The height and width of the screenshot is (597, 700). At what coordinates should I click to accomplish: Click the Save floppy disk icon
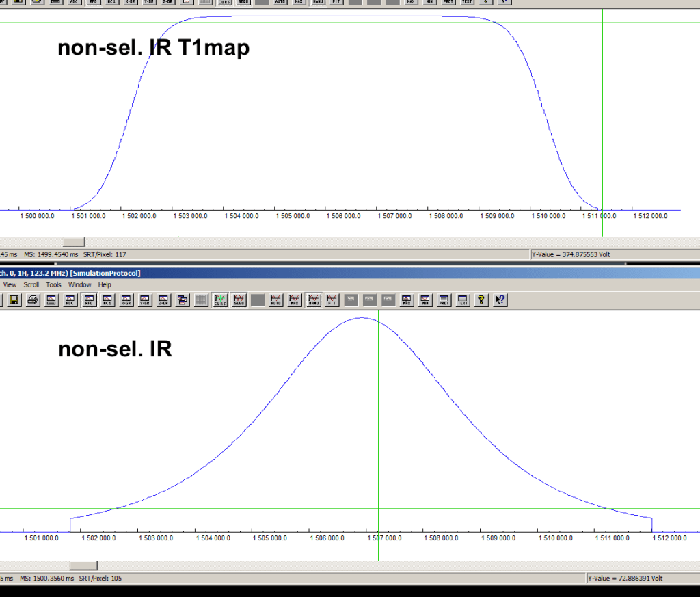14,300
